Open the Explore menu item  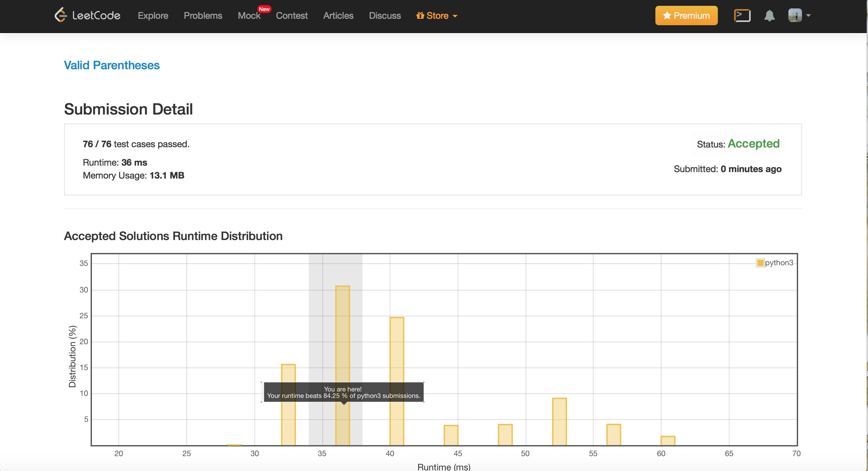(153, 16)
